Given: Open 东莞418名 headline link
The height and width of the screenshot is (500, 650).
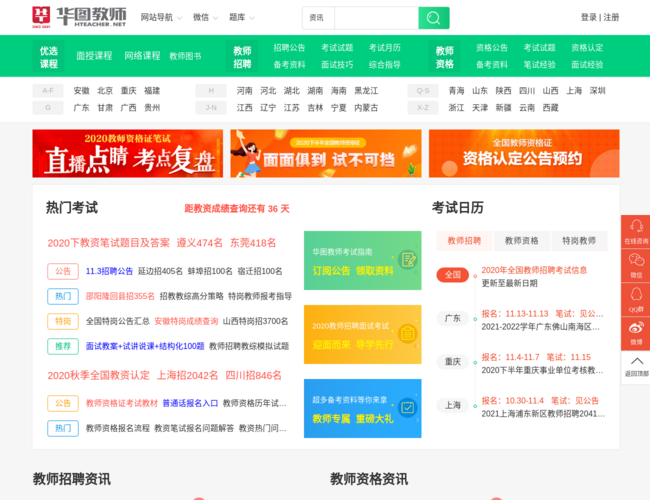Looking at the screenshot, I should point(253,243).
